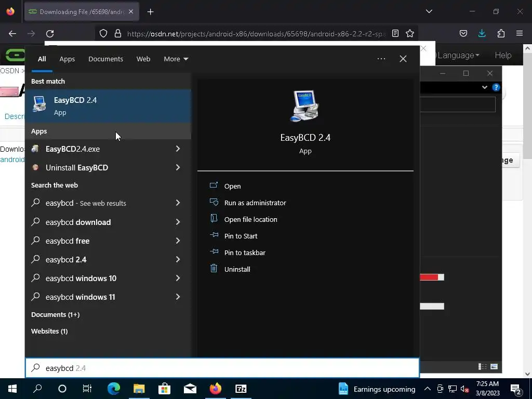
Task: Open Mail app from taskbar
Action: [x=190, y=389]
